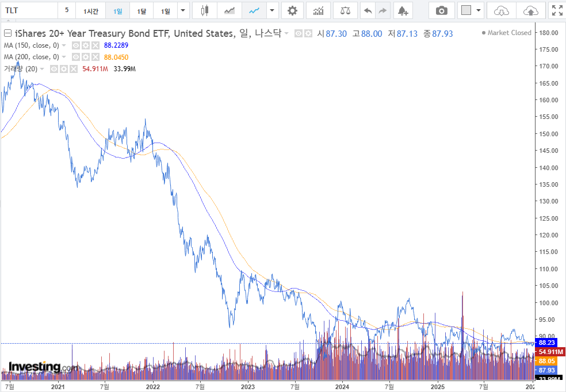This screenshot has width=566, height=392.
Task: Click the close value 87.93 in header
Action: point(442,33)
